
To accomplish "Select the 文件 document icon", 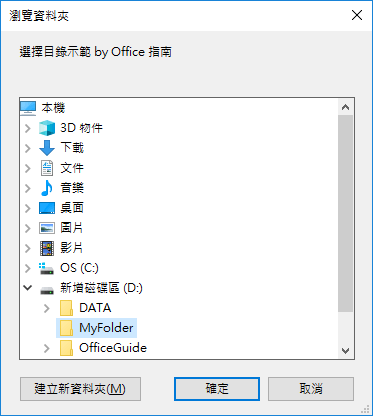I will tap(47, 168).
